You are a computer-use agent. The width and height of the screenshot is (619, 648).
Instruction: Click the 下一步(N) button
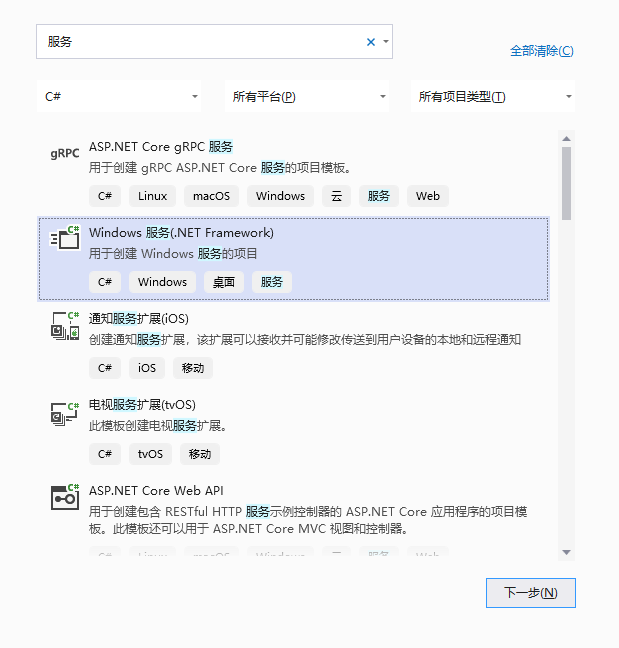tap(531, 593)
